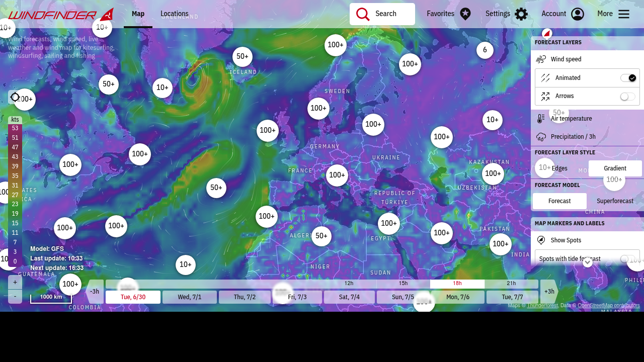
Task: Click the 100+ cluster near Egypt
Action: point(389,224)
